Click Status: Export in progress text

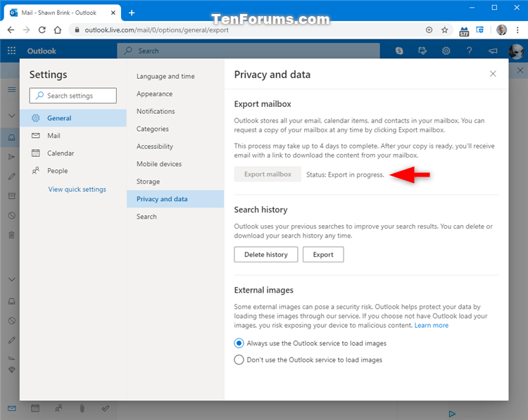(x=345, y=174)
